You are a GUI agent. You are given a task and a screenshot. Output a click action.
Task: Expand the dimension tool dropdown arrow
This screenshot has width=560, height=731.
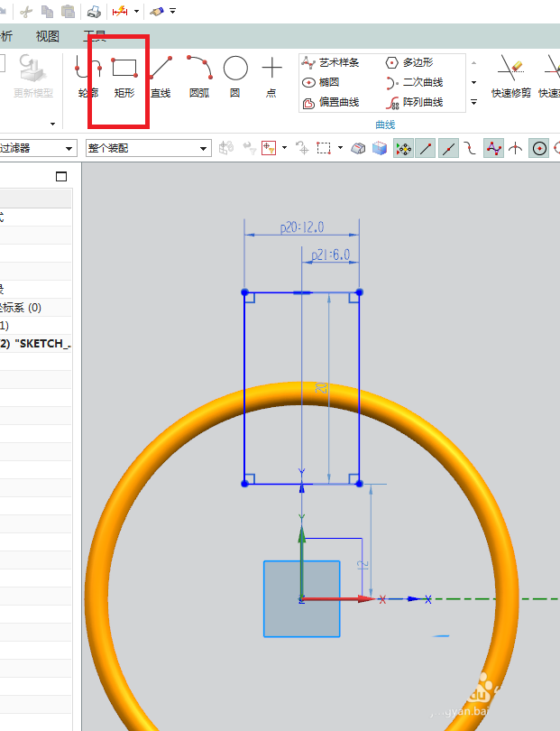point(136,11)
